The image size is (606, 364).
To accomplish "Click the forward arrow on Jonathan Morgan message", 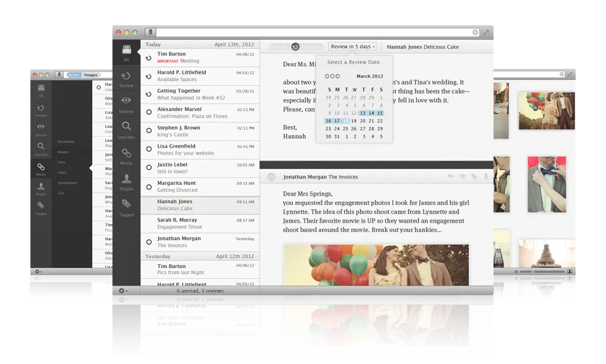I will pos(462,176).
